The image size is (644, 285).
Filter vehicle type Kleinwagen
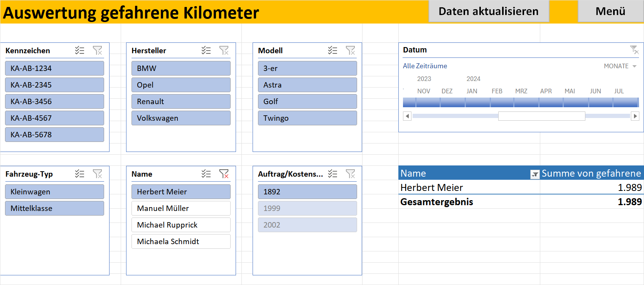click(54, 192)
